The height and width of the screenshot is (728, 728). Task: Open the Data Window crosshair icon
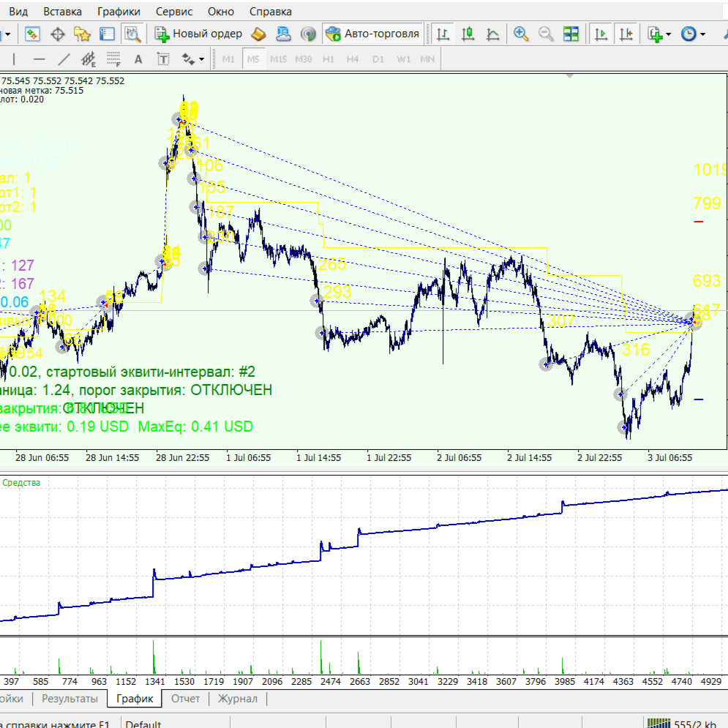[57, 34]
